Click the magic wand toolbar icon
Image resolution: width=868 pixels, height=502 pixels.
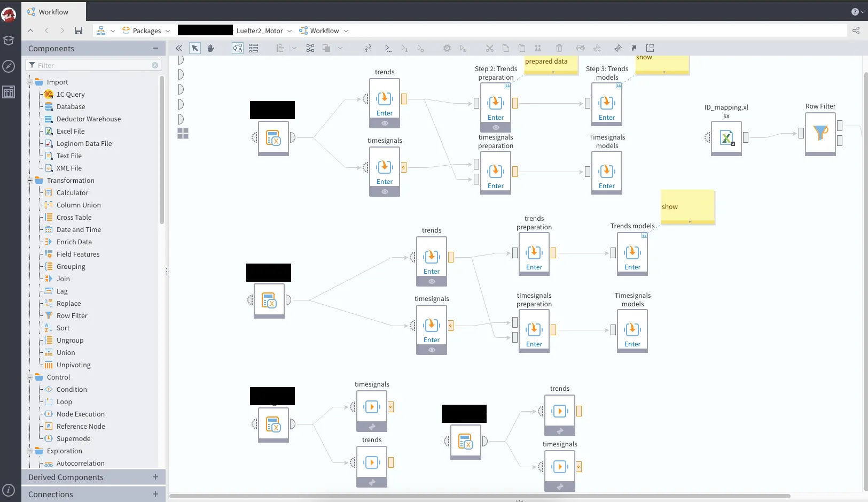click(x=618, y=48)
